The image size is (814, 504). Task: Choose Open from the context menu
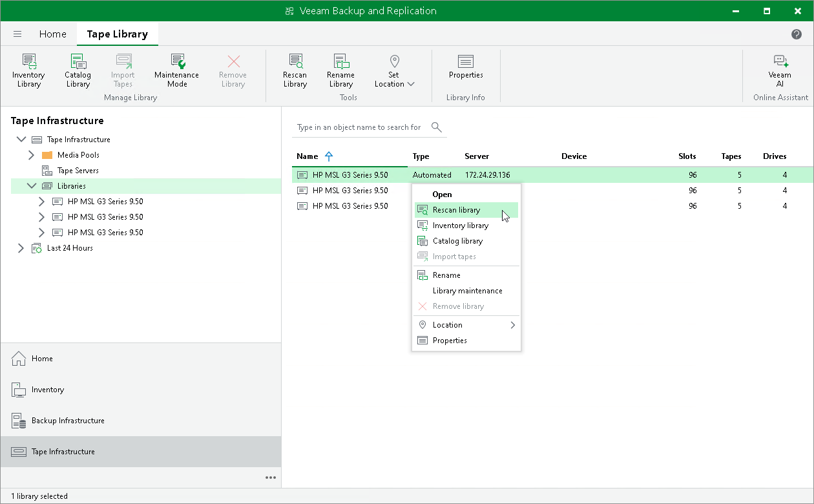click(466, 194)
